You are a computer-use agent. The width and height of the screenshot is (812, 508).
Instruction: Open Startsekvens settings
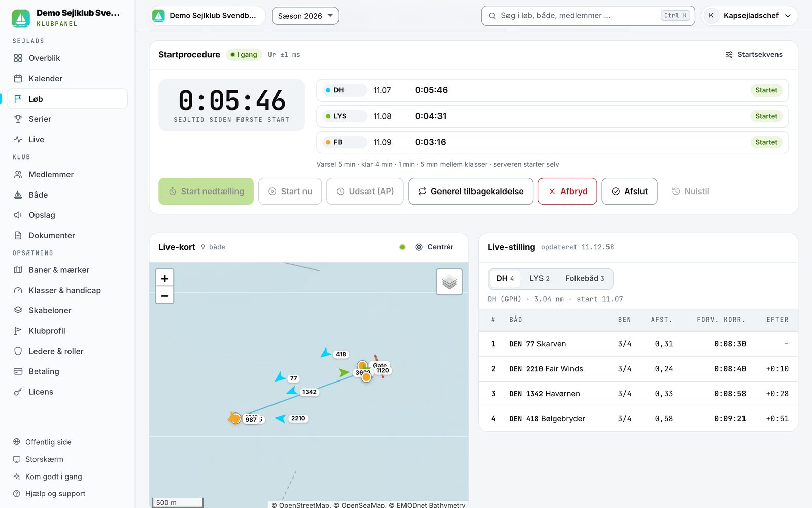754,55
